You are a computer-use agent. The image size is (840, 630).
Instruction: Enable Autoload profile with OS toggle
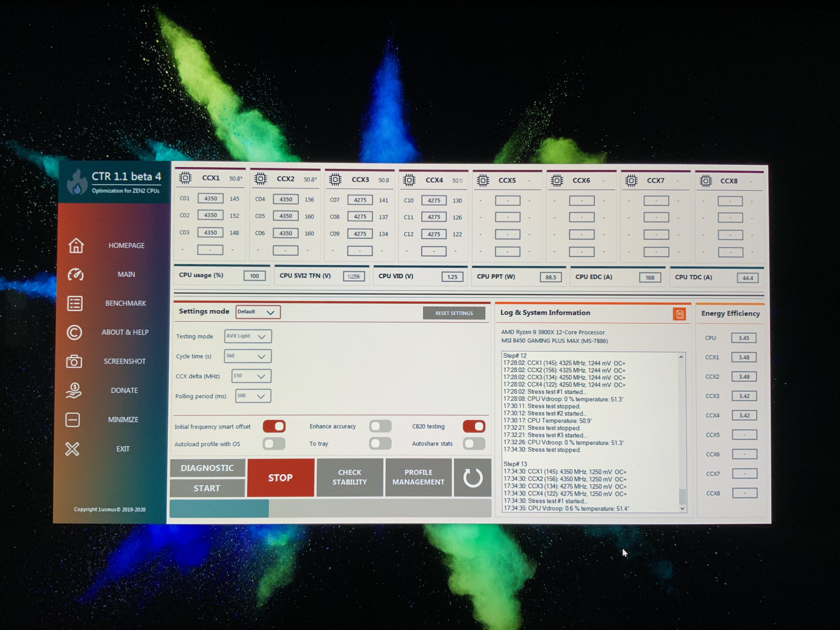[x=274, y=444]
